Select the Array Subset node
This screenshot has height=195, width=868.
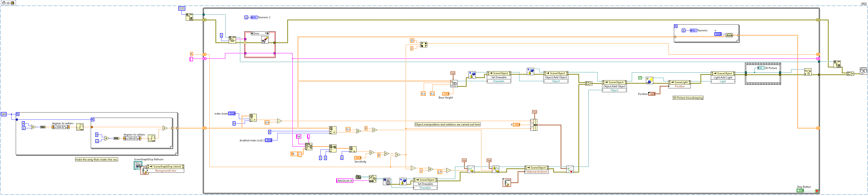(x=333, y=148)
